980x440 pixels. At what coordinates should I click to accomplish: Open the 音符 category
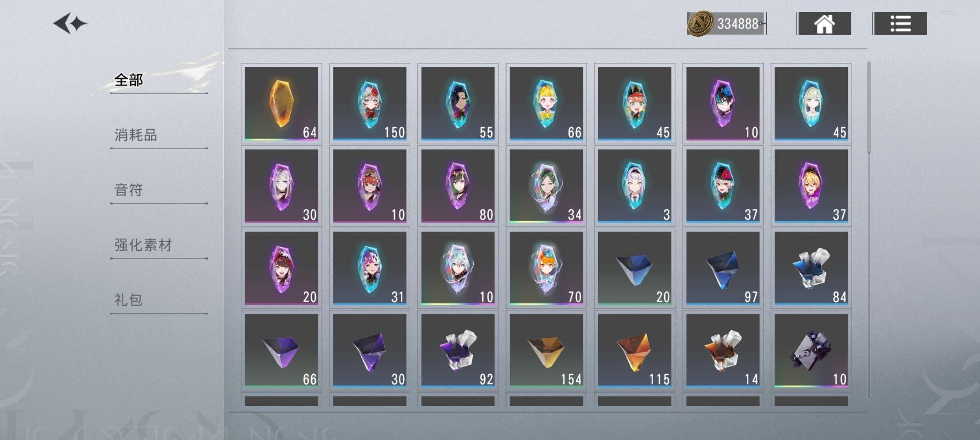[129, 190]
